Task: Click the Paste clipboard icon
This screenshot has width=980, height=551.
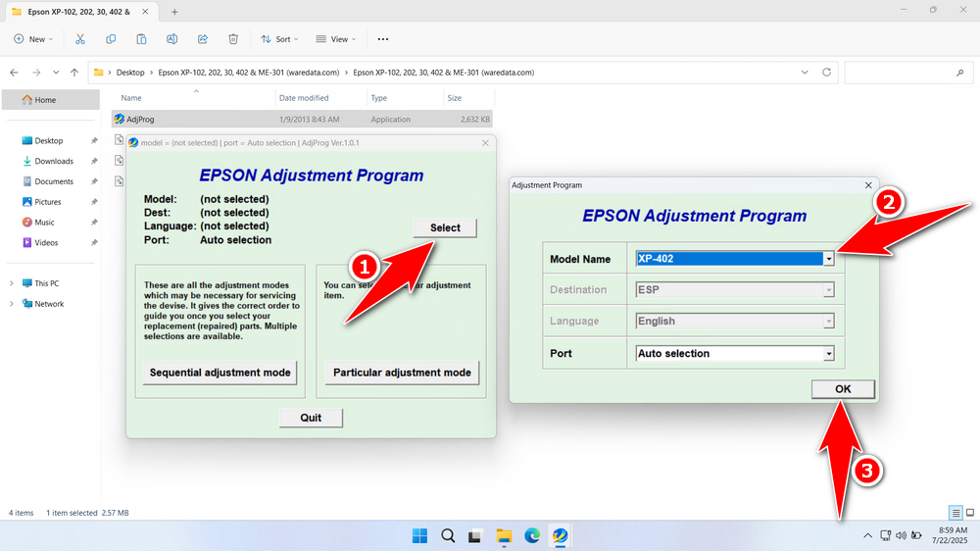Action: [x=141, y=39]
